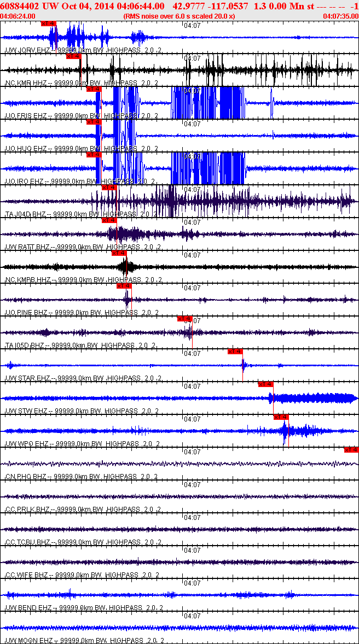Image resolution: width=359 pixels, height=644 pixels.
Task: Select the xT 4 pick flag on the CN PHC trace
Action: (x=351, y=450)
